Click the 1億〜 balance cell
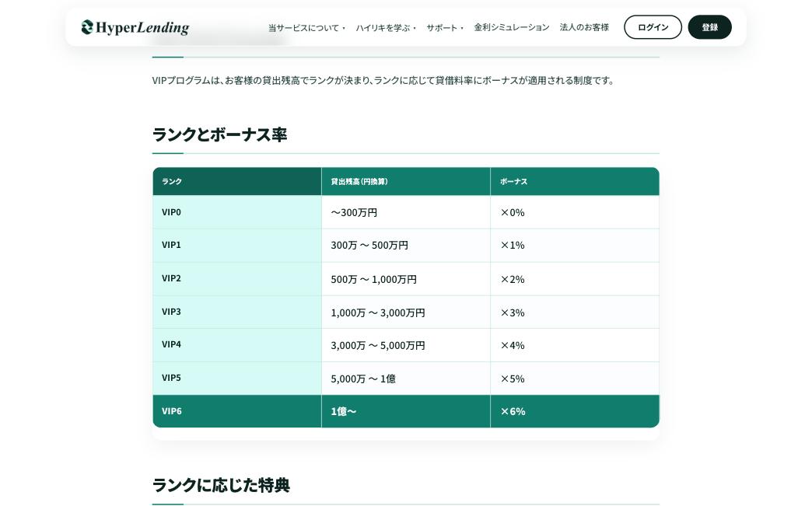Viewport: 812px width, 506px height. click(x=406, y=411)
